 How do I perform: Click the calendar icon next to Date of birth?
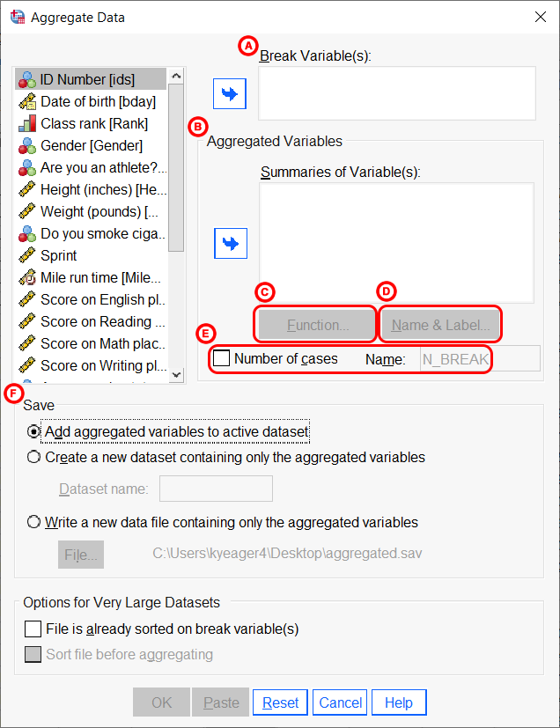click(x=27, y=101)
